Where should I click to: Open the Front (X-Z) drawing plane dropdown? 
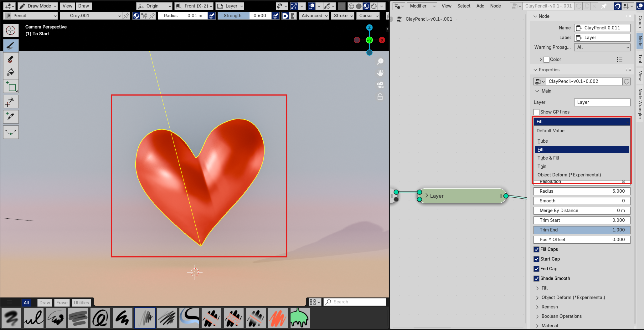194,6
